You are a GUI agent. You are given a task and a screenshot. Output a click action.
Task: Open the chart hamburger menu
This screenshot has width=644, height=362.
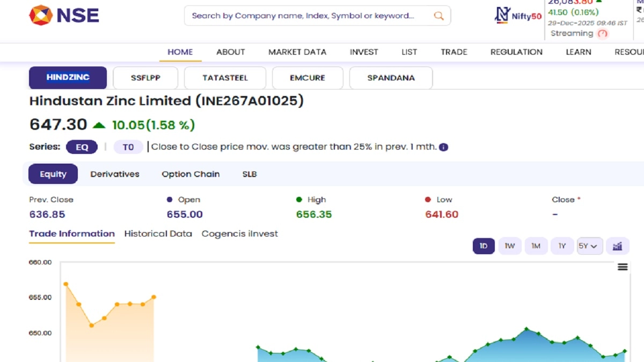(623, 267)
